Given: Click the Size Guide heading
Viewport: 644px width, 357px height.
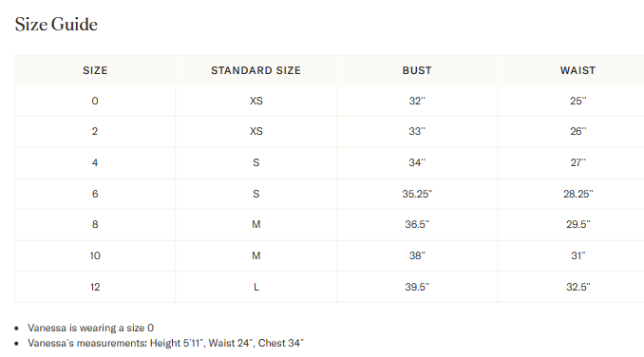Looking at the screenshot, I should click(56, 24).
